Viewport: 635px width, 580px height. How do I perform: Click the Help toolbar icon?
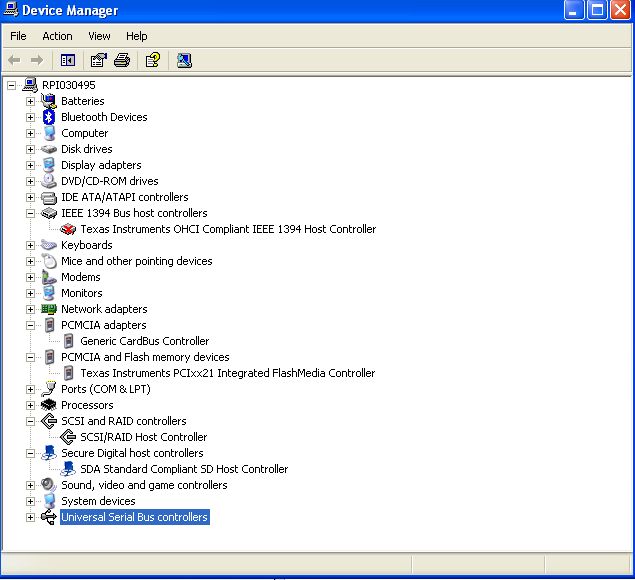coord(153,60)
